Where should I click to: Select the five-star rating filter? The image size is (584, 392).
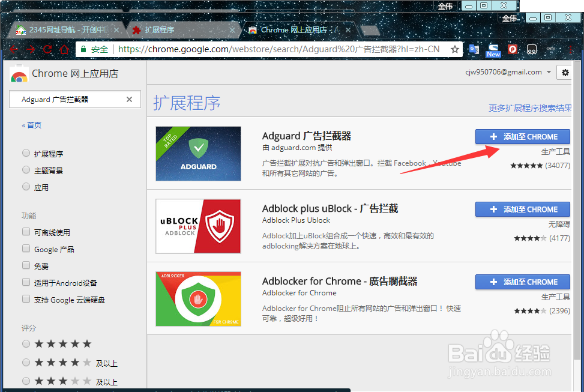coord(26,343)
